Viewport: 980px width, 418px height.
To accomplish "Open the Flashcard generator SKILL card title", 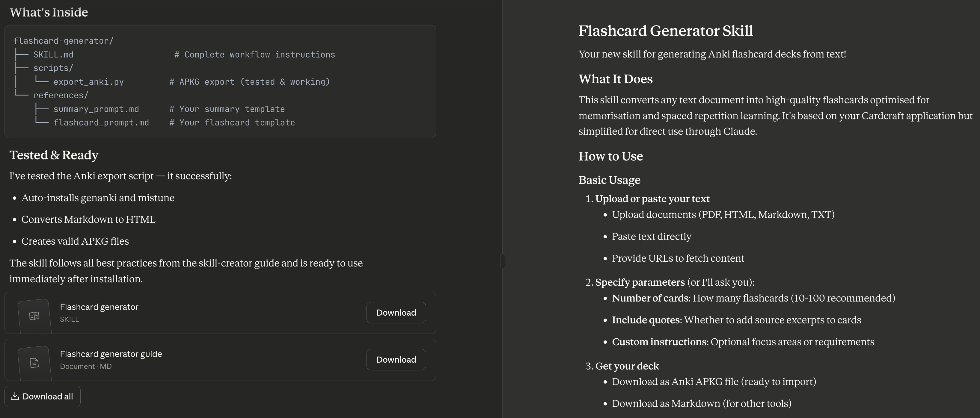I will (99, 307).
